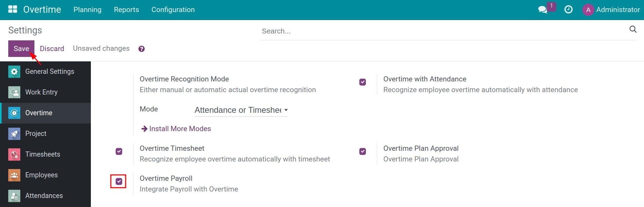This screenshot has width=644, height=207.
Task: Toggle the Overtime Plan Approval checkbox
Action: [x=362, y=151]
